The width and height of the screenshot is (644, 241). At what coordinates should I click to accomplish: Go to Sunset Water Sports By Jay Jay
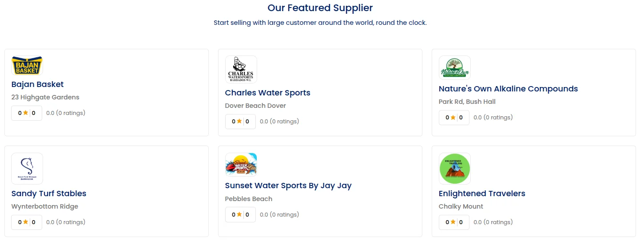(288, 186)
